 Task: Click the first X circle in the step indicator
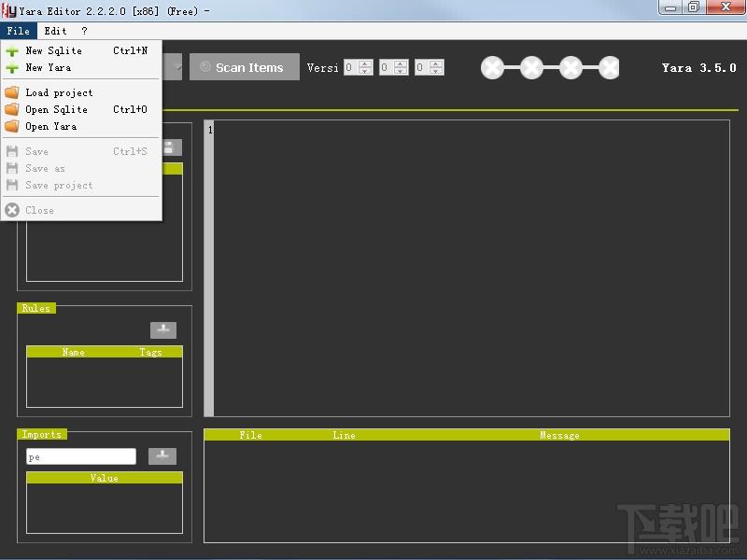point(493,67)
